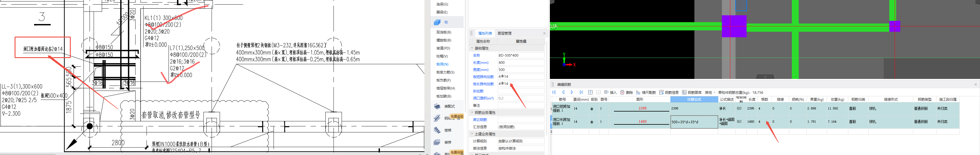Select 坡道(PD) component
The height and width of the screenshot is (155, 980).
pyautogui.click(x=443, y=48)
